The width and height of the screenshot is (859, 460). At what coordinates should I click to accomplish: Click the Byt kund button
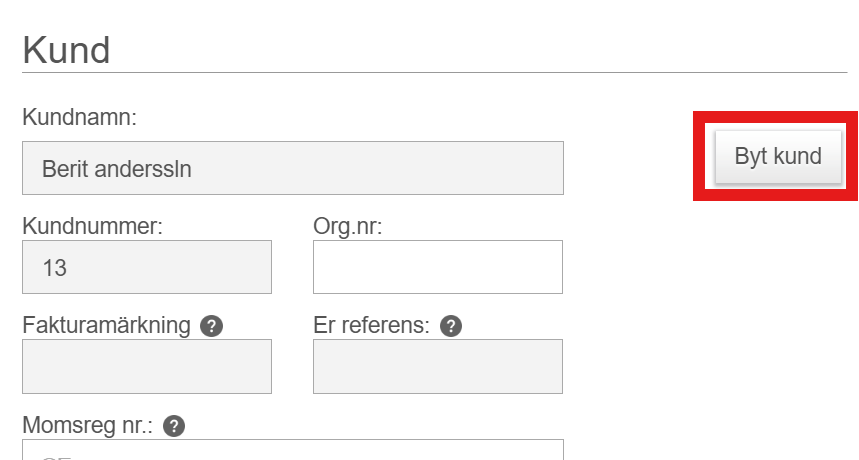point(778,156)
